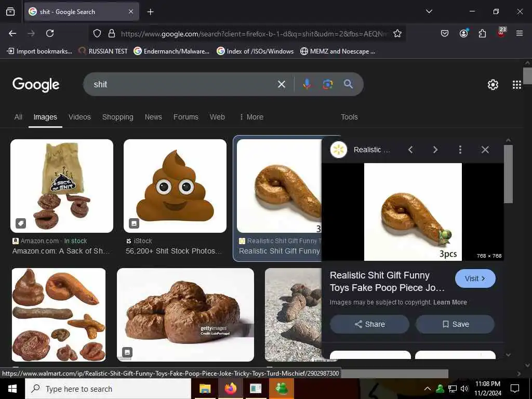Close the image preview panel
The height and width of the screenshot is (399, 532).
[485, 150]
